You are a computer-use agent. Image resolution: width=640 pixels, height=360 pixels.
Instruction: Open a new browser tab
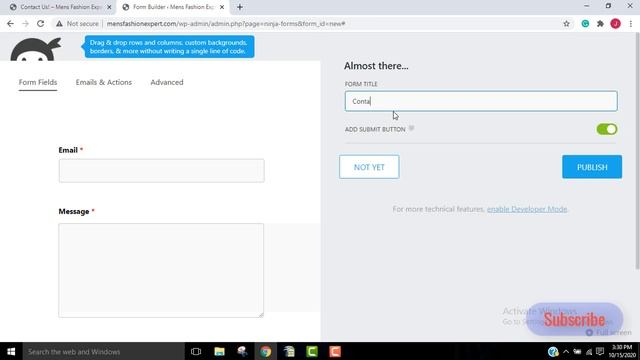tap(240, 7)
